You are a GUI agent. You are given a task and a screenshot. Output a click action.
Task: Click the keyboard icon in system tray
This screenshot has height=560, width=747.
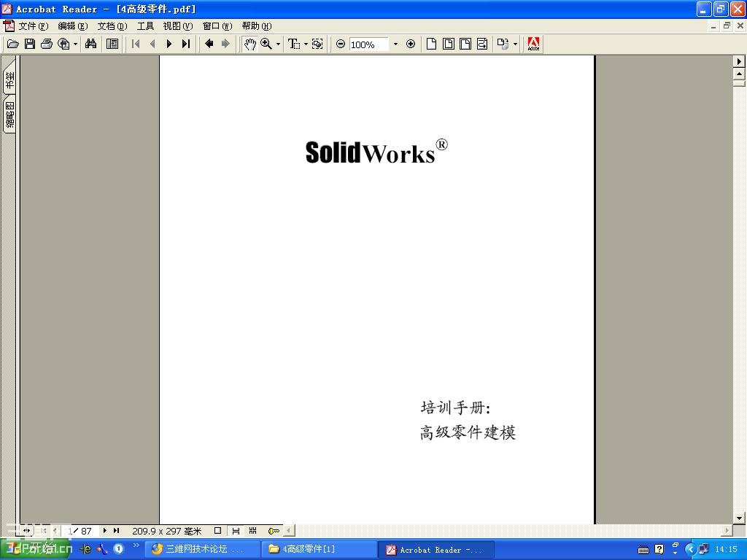[643, 550]
